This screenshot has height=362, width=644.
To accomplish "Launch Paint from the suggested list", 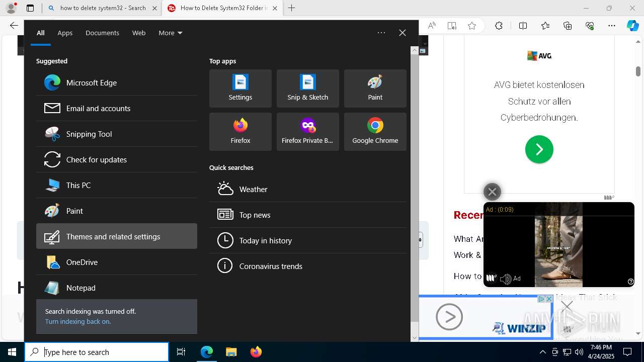I will 117,211.
